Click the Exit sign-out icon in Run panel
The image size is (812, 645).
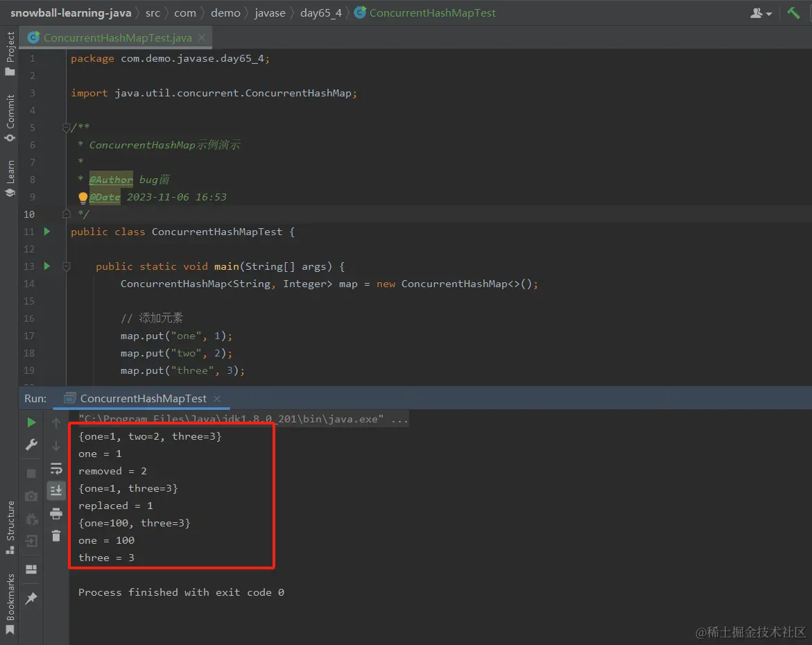(31, 541)
